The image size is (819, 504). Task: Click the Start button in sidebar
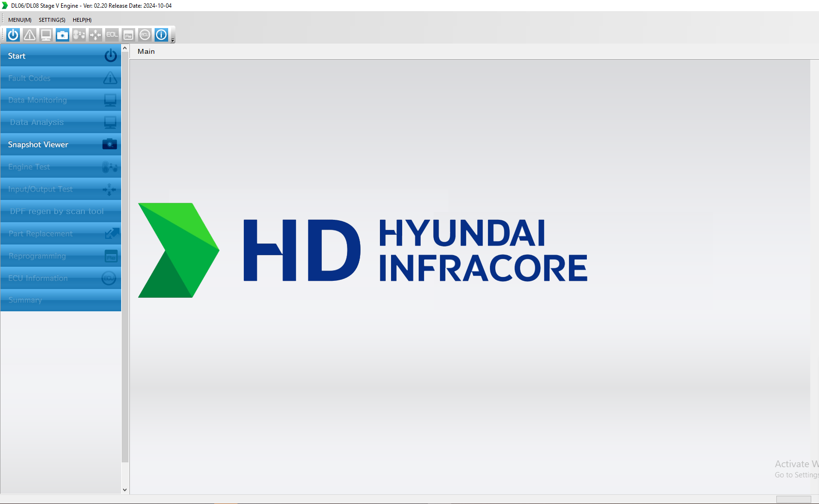point(61,56)
